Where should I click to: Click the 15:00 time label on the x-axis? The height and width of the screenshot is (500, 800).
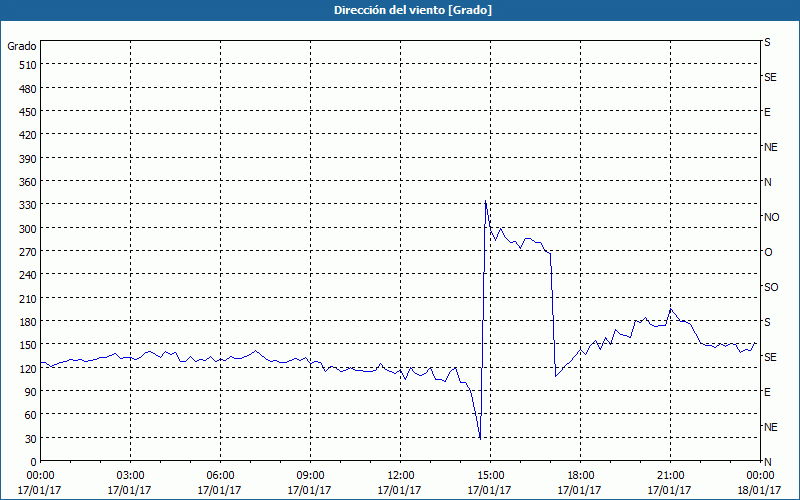[490, 476]
